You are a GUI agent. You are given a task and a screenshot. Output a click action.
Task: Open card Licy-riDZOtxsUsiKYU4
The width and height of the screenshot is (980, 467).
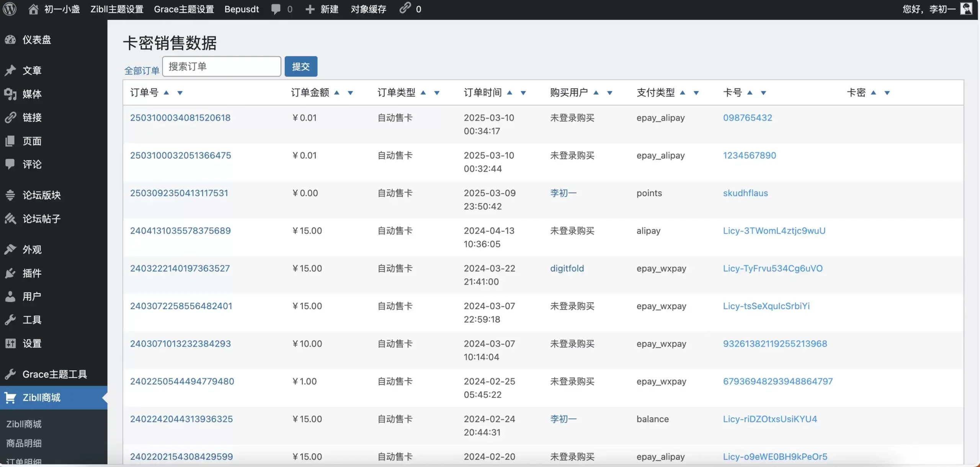(x=770, y=419)
